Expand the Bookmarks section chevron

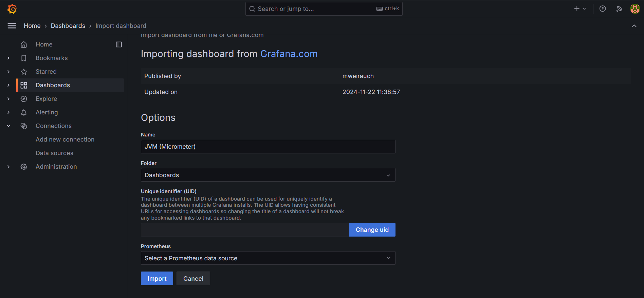[x=8, y=58]
